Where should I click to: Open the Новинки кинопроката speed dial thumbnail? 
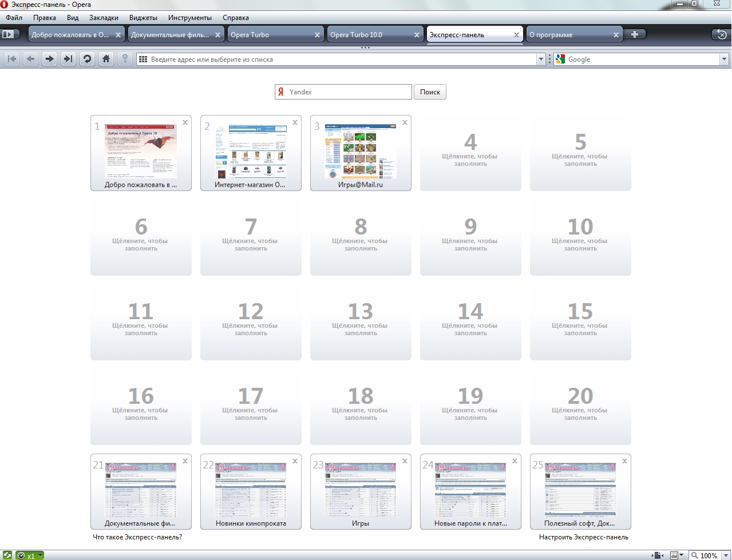coord(251,490)
